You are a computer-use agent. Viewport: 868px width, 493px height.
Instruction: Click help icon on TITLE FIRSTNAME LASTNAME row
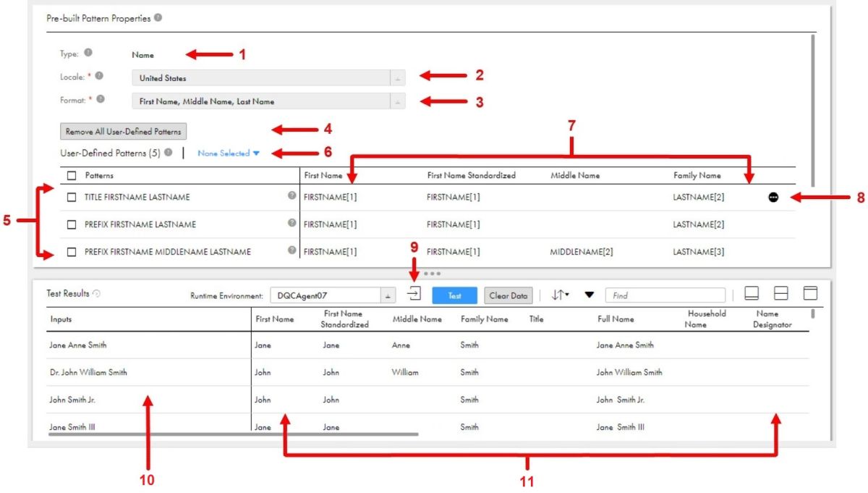[x=292, y=195]
